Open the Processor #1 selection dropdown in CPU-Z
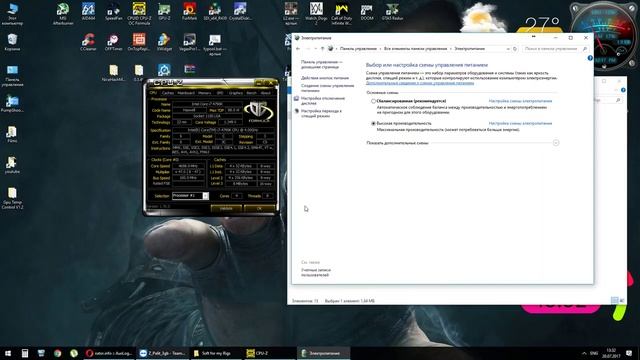Image resolution: width=640 pixels, height=360 pixels. point(206,196)
